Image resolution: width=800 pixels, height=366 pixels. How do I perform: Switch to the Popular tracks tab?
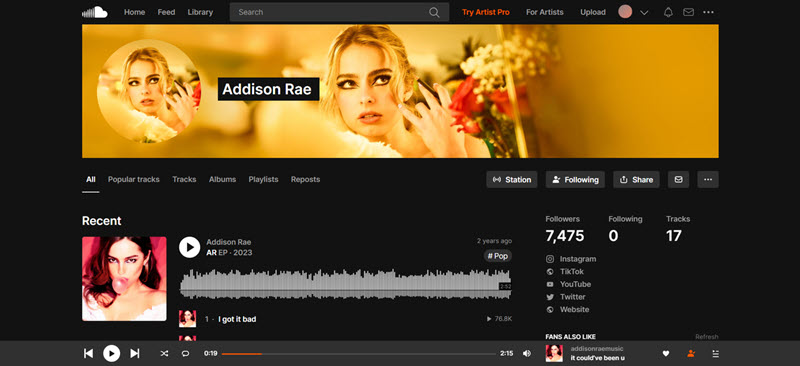pyautogui.click(x=134, y=180)
